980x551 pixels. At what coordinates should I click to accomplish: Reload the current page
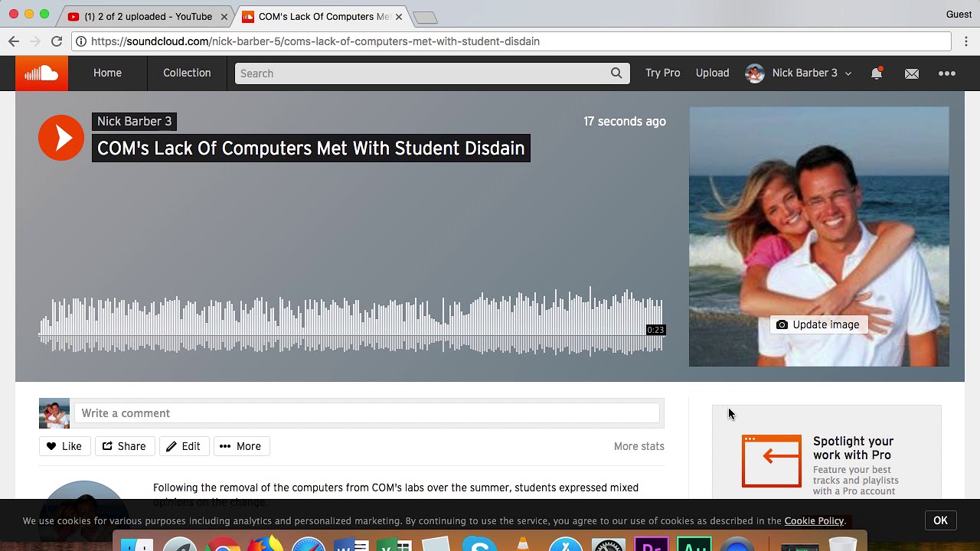point(57,41)
